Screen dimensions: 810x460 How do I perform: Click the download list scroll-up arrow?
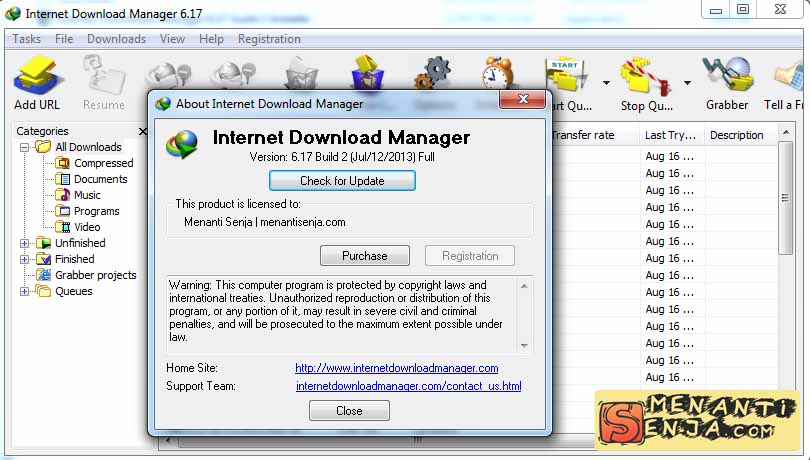click(786, 133)
